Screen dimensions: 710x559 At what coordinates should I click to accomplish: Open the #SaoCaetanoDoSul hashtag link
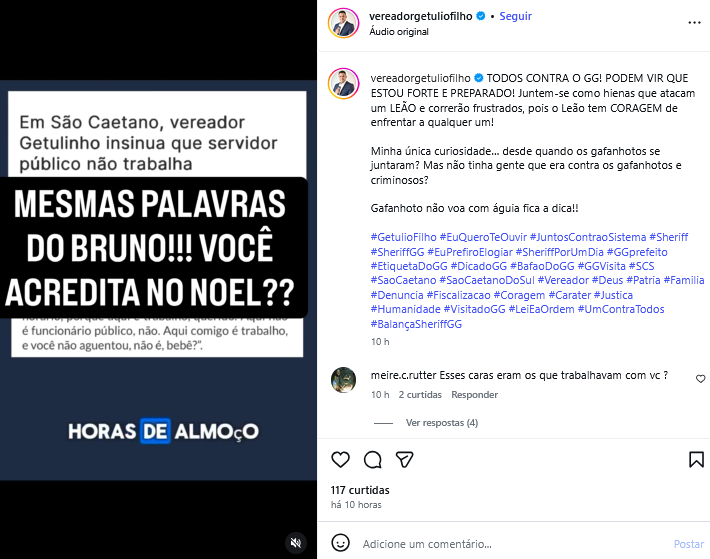[487, 280]
